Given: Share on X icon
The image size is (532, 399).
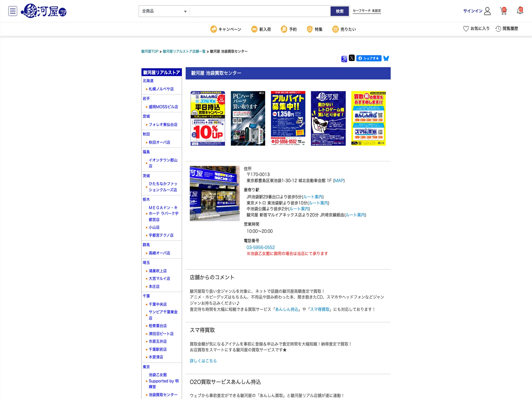Looking at the screenshot, I should 352,58.
